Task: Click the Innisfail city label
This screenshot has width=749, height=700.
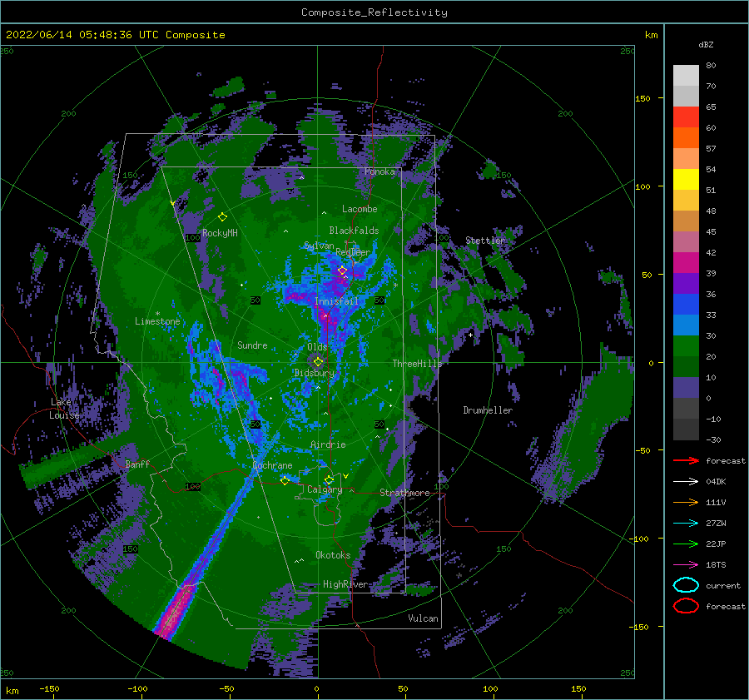Action: coord(336,301)
